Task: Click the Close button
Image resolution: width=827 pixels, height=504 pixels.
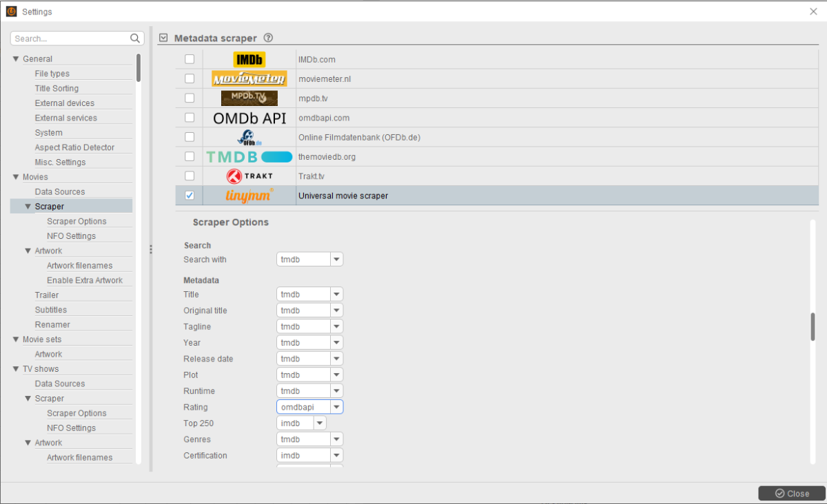Action: pos(791,493)
